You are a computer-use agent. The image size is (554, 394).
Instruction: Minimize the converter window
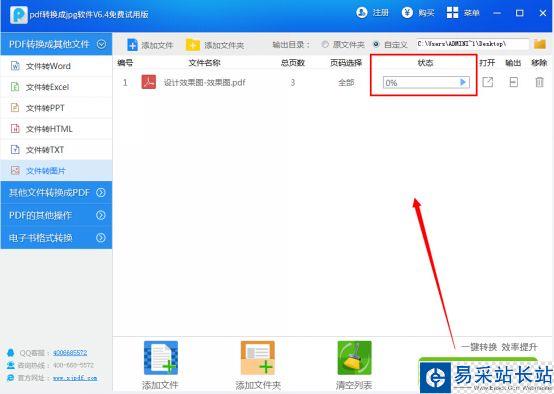coord(497,13)
